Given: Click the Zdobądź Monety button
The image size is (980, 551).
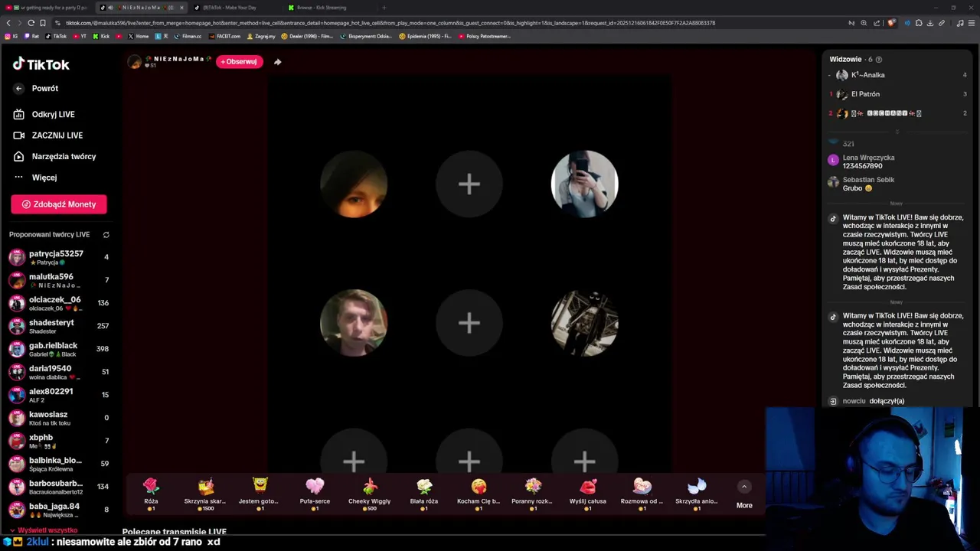Looking at the screenshot, I should [59, 204].
